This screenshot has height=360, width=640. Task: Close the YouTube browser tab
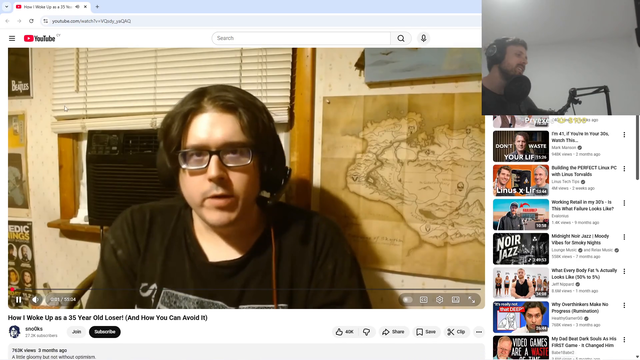point(85,7)
